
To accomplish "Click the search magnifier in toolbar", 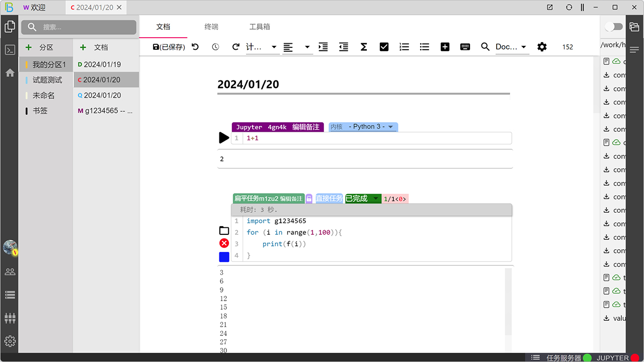I will tap(485, 47).
